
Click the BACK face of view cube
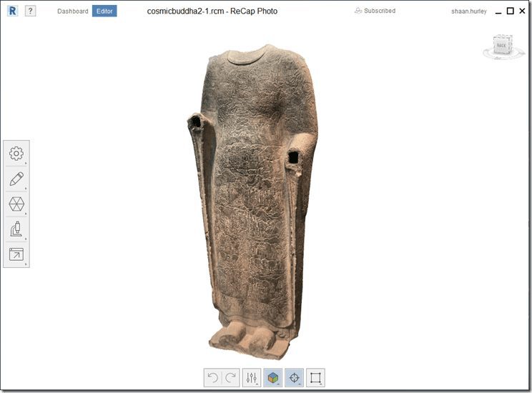point(503,44)
